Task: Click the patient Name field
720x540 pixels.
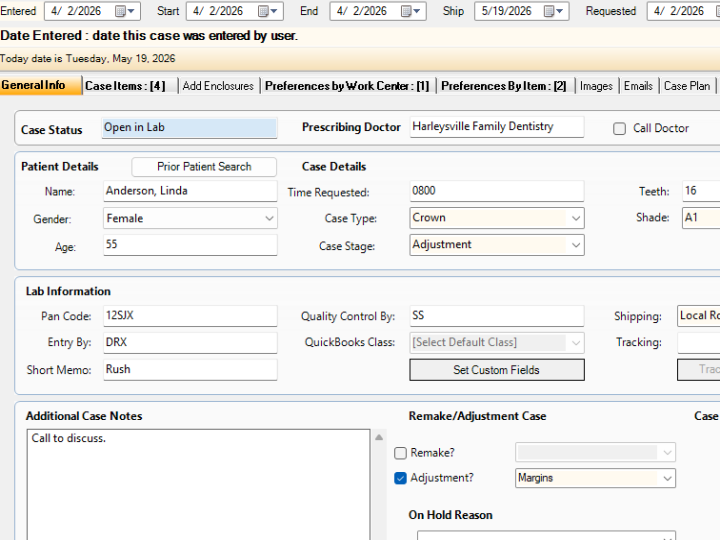Action: 190,191
